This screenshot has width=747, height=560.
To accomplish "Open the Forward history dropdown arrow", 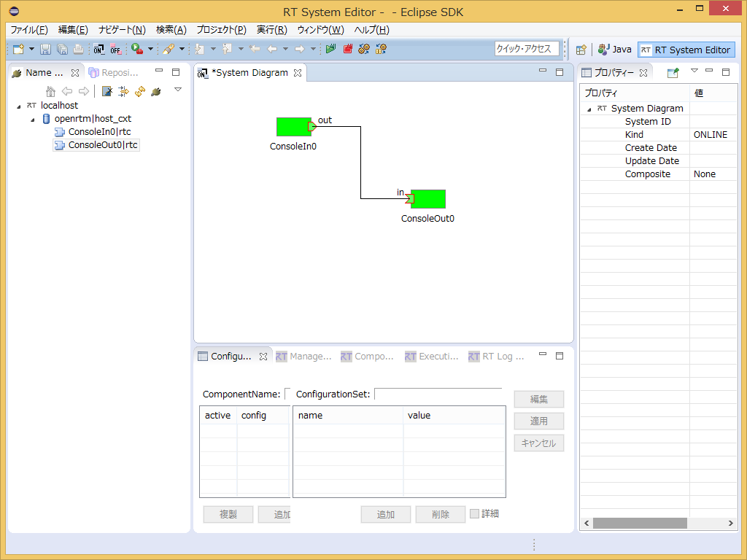I will tap(313, 49).
